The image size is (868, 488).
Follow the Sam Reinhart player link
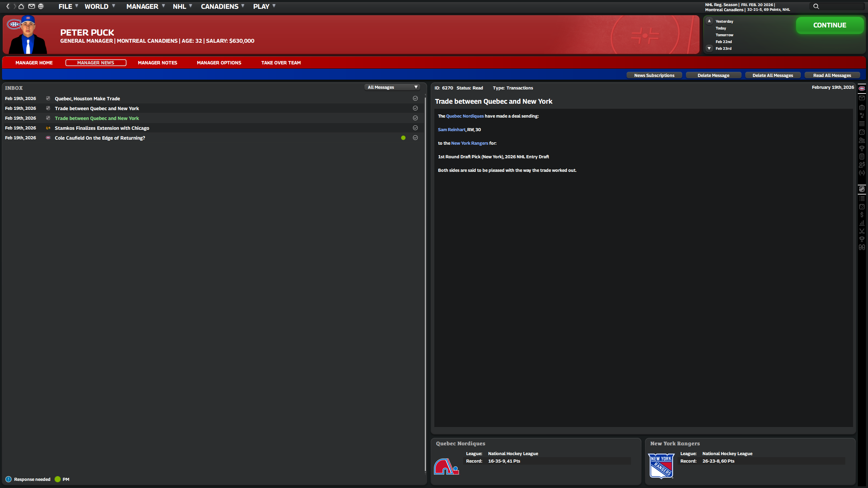click(452, 129)
